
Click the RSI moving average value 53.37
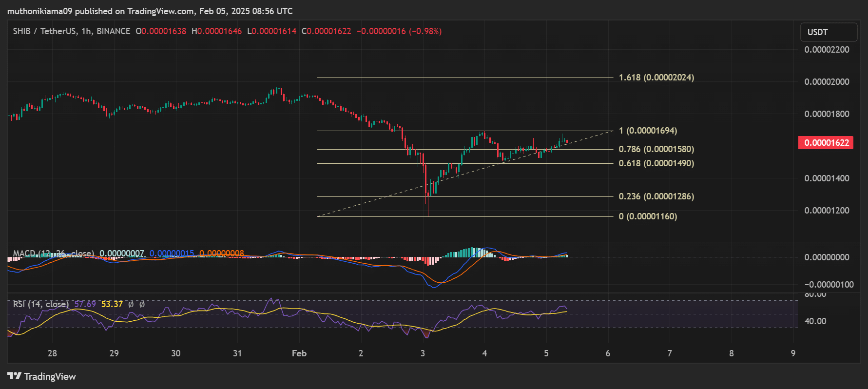112,304
